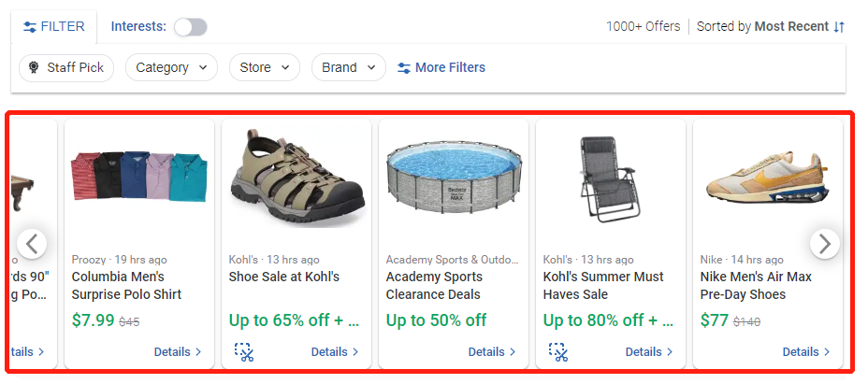Open Details for Academy Sports Clearance Deals

(x=492, y=352)
